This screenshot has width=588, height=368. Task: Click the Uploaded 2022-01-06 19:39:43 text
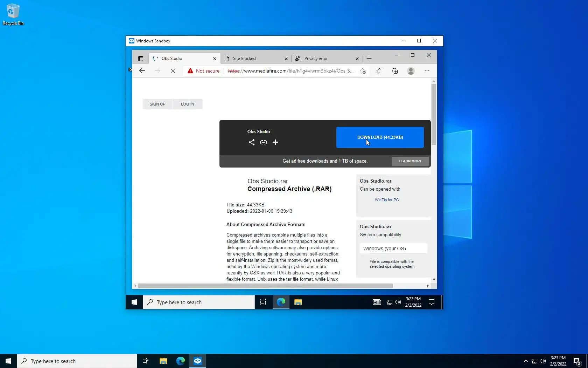click(259, 211)
